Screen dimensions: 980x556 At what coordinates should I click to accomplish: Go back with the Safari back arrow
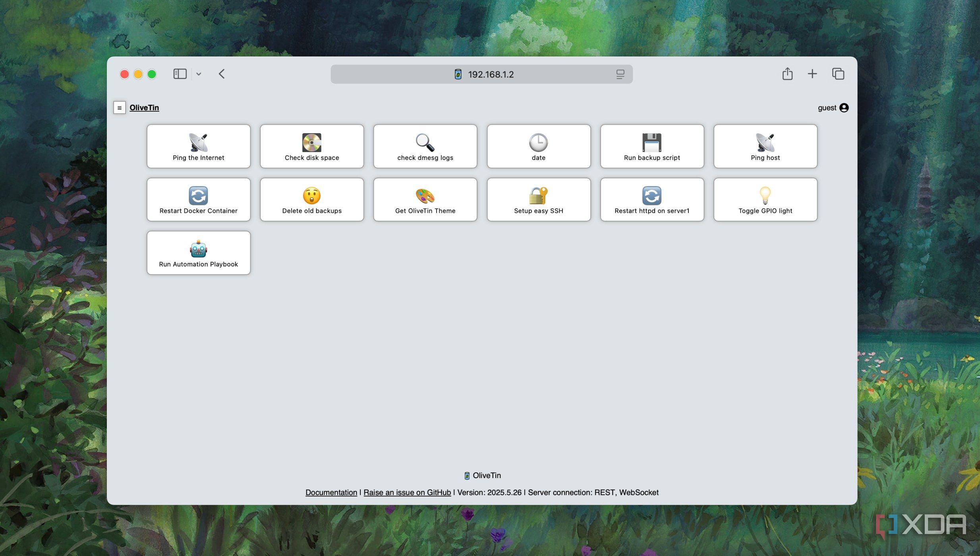[x=221, y=74]
